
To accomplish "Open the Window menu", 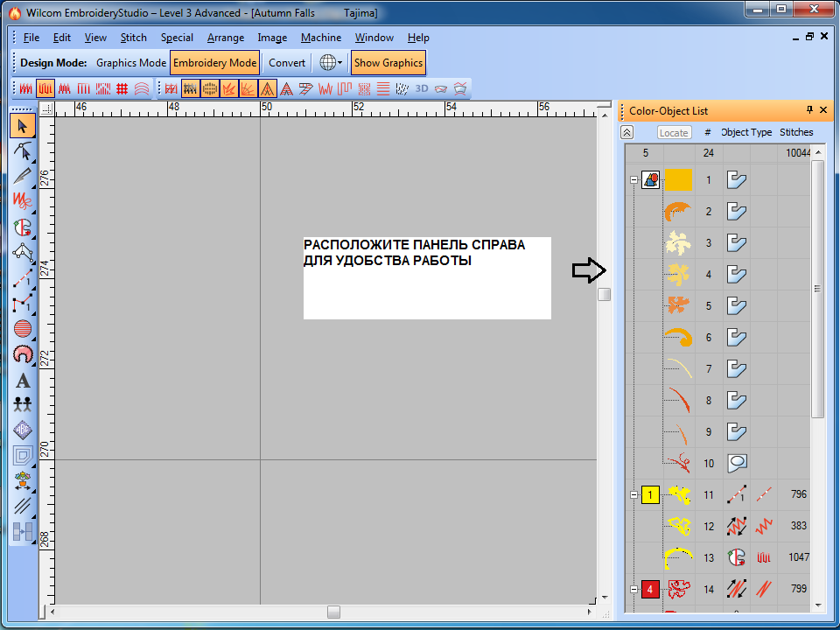I will [x=374, y=38].
